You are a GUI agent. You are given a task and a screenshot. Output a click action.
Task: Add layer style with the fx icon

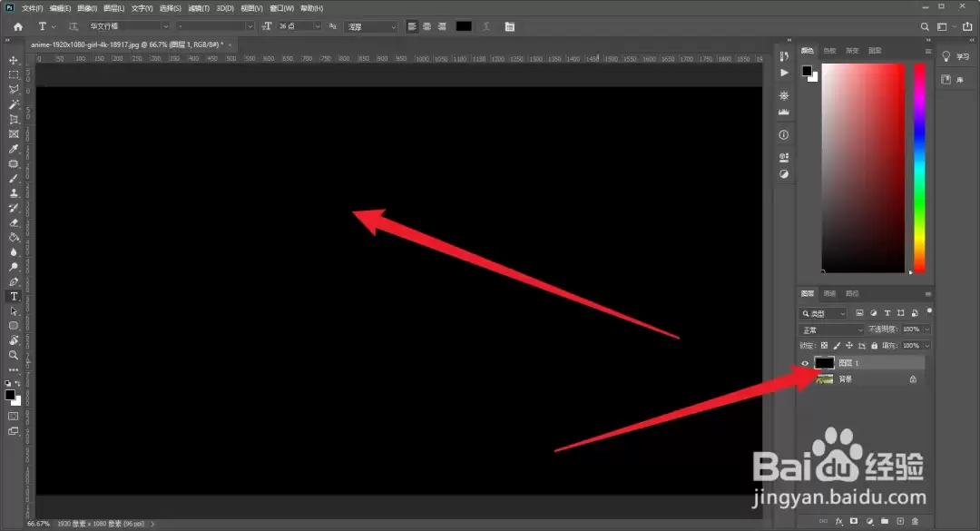839,521
